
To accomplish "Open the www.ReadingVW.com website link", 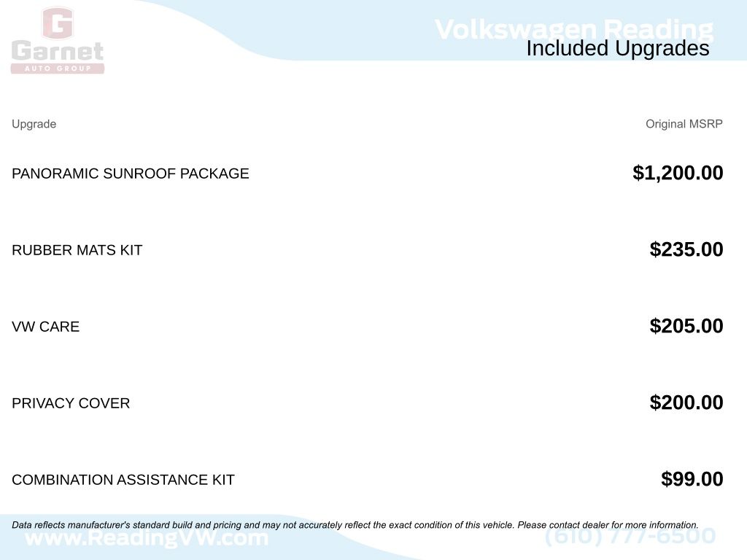I will pos(147,539).
